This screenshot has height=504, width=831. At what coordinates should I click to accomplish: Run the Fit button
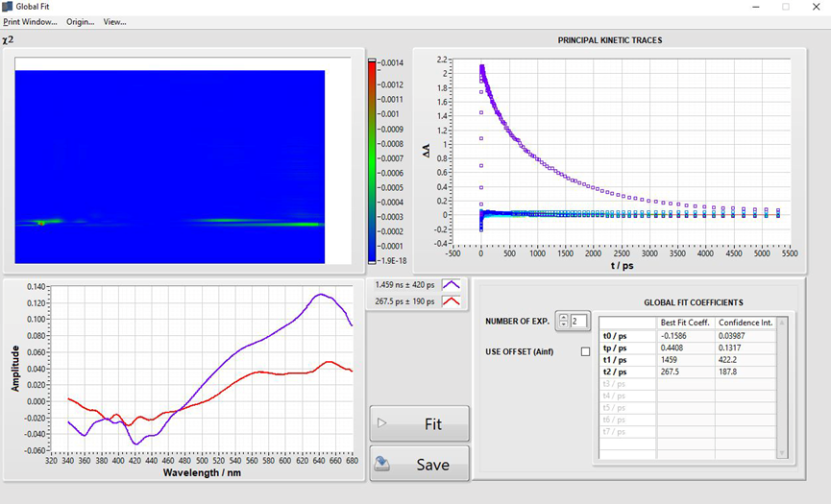tap(419, 423)
